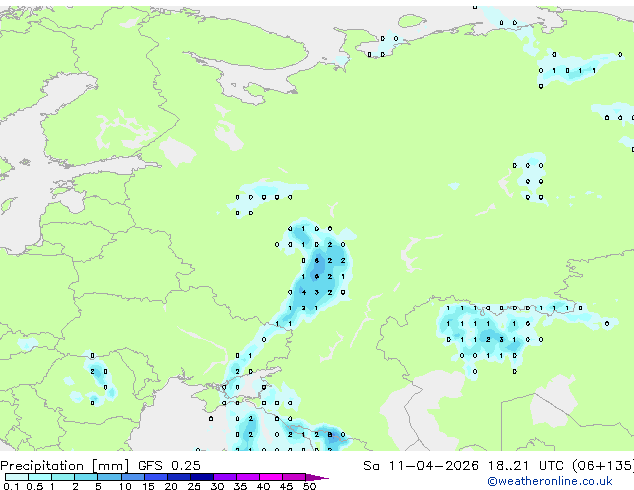Click the "0.1" legend scale label
This screenshot has width=634, height=490.
pos(12,486)
